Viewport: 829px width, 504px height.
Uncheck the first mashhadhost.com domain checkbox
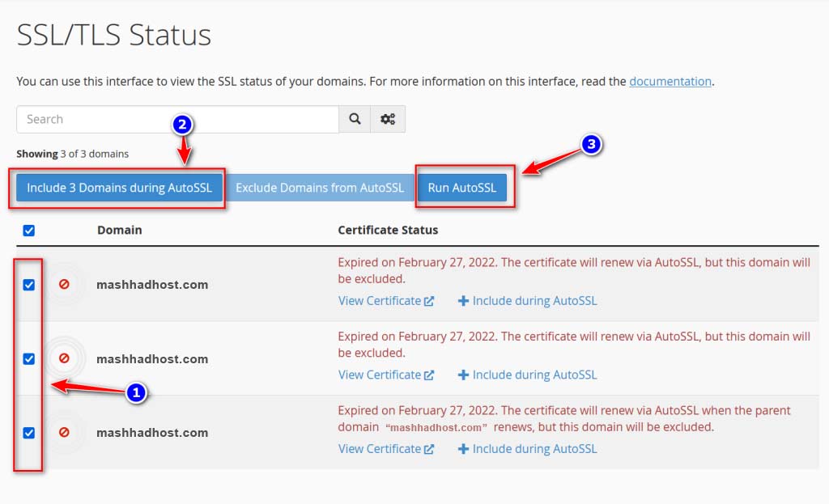click(x=29, y=284)
